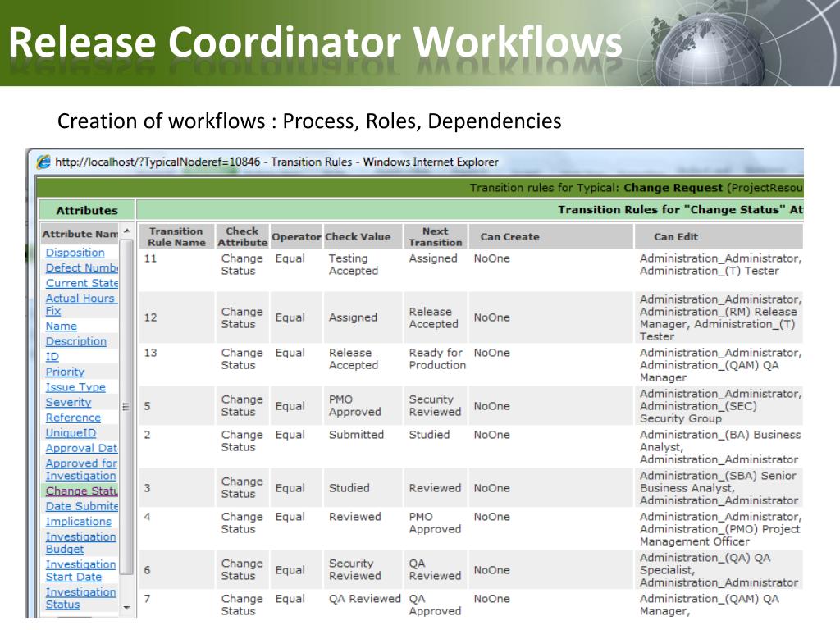Open the Date Submitted attribute link
Viewport: 840px width, 630px height.
(82, 506)
